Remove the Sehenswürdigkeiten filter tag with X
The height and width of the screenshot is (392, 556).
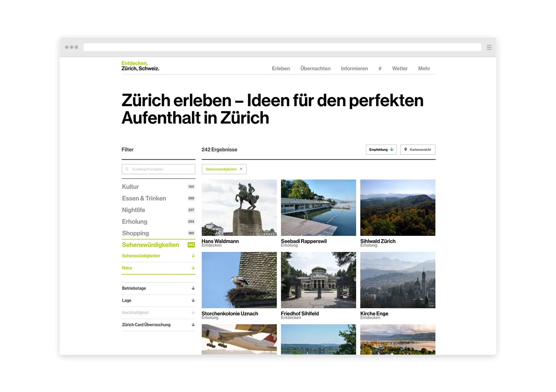241,169
